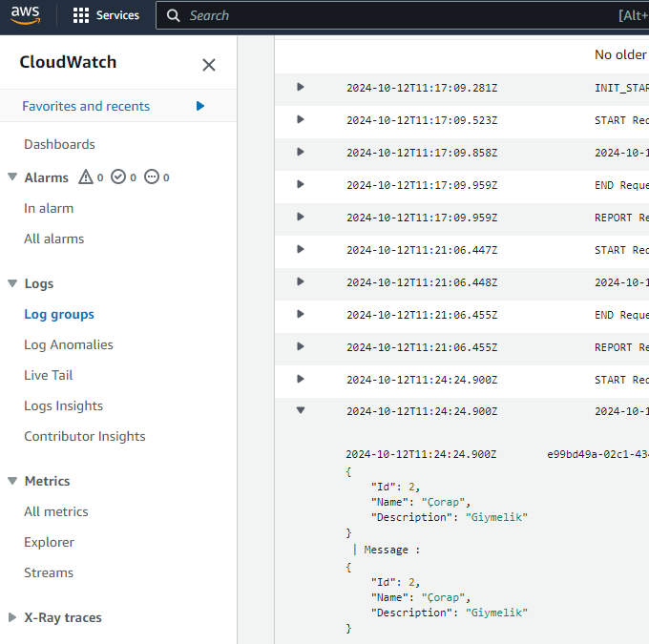Open Log groups page
The image size is (649, 644).
[x=59, y=314]
